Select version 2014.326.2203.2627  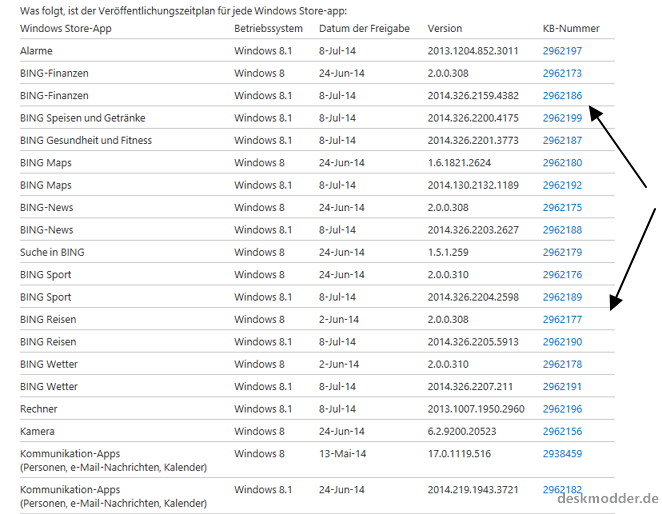pyautogui.click(x=473, y=230)
